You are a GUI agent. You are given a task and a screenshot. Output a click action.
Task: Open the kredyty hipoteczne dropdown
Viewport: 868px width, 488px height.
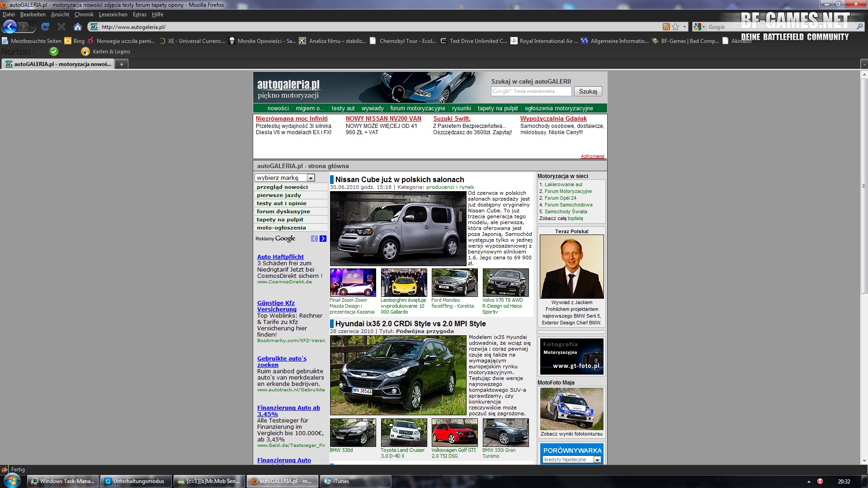tap(597, 460)
